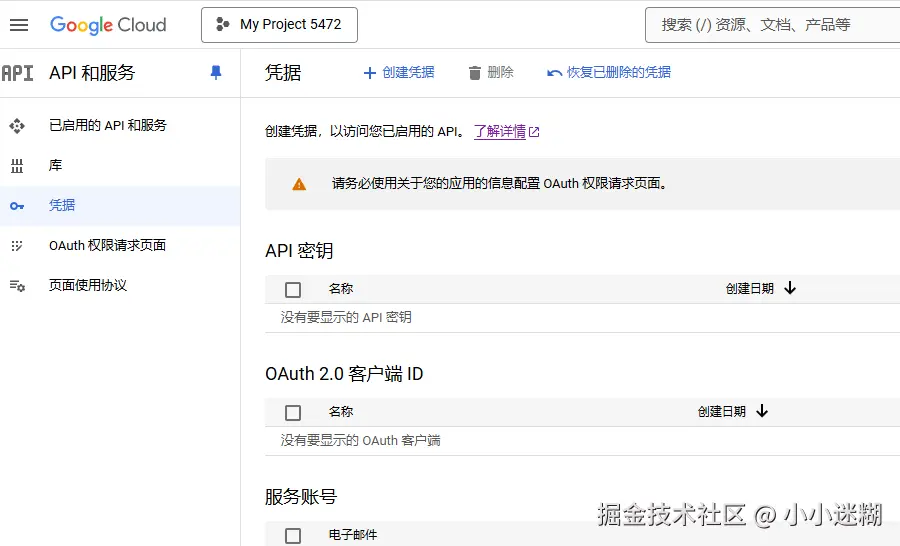Click the 页面使用协议 settings-list icon

point(17,285)
